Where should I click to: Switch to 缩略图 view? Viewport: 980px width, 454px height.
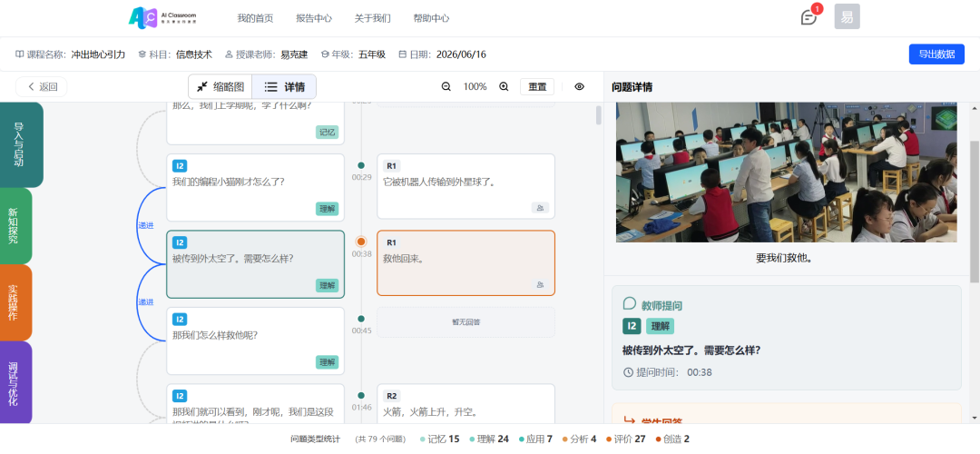tap(220, 87)
